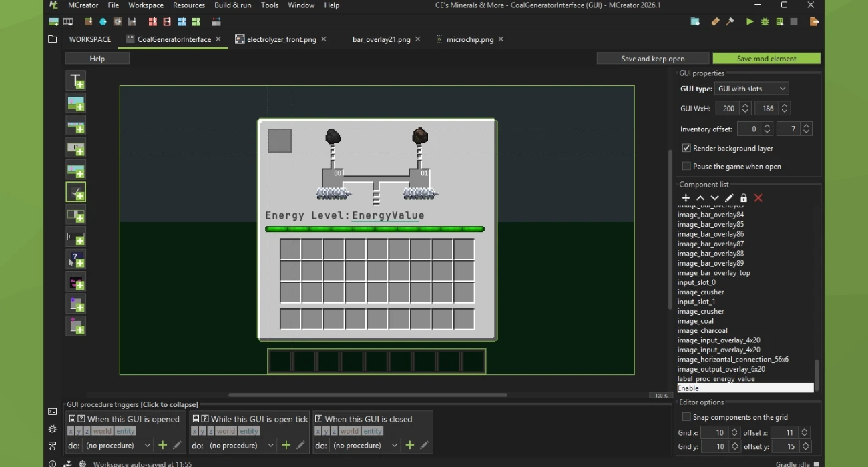The width and height of the screenshot is (868, 467).
Task: Close the bar_overlay21.png tab
Action: [x=418, y=39]
